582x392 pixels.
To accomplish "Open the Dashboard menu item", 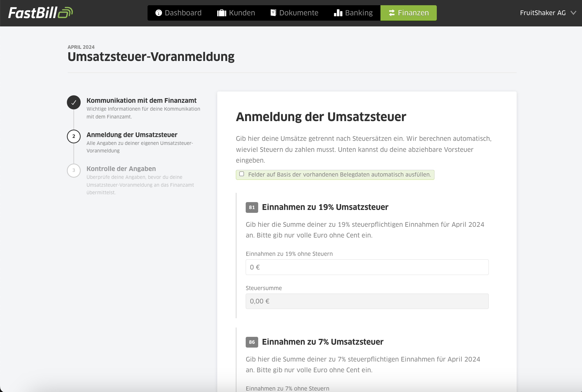I will pos(178,13).
